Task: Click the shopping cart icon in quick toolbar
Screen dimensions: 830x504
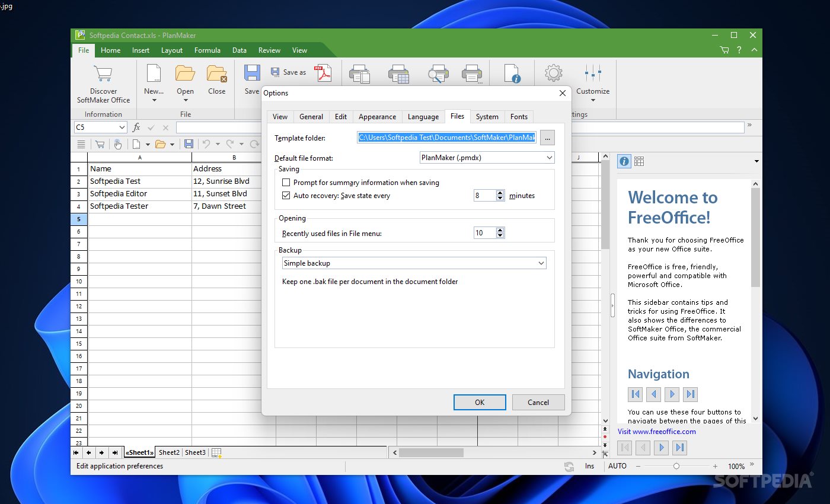Action: (100, 144)
